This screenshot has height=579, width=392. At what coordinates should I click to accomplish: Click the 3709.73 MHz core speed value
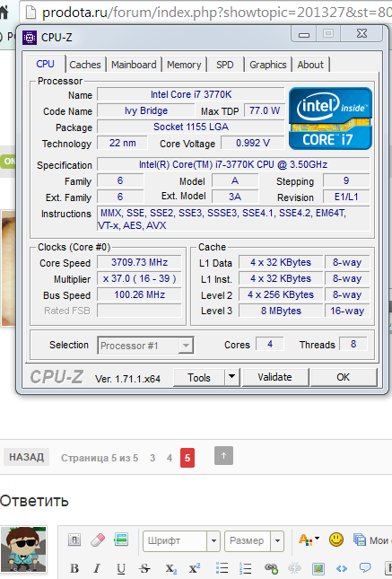(140, 262)
